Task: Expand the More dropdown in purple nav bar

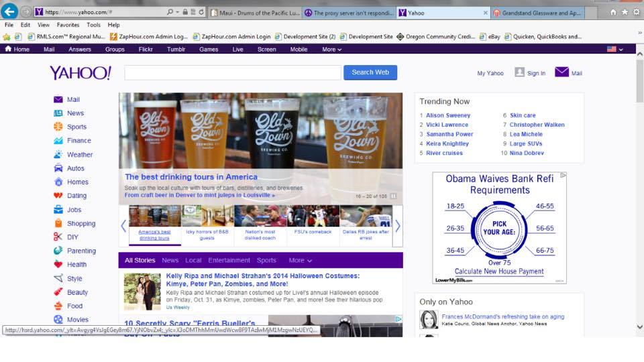Action: click(x=332, y=49)
